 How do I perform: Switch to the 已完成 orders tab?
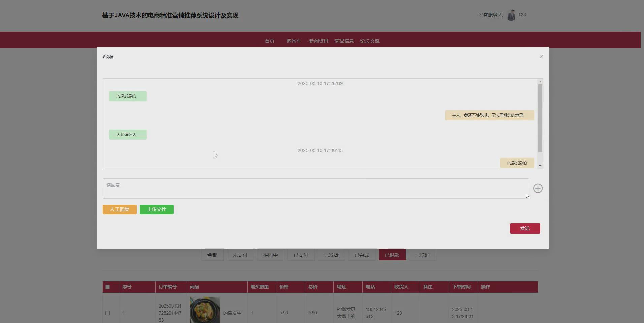361,255
